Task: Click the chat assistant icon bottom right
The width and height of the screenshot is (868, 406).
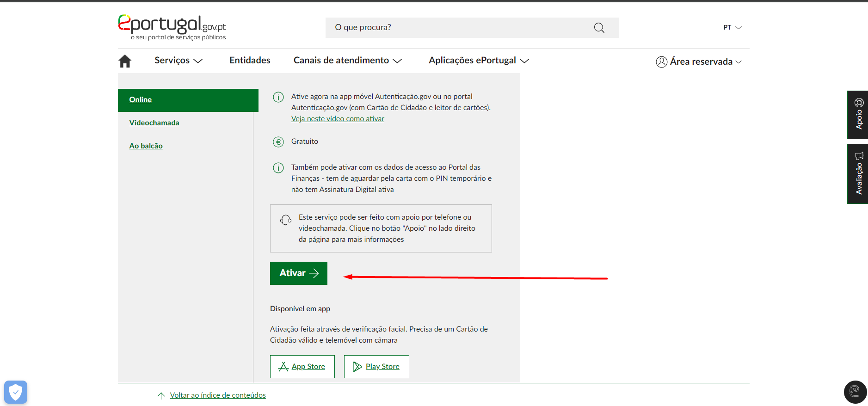Action: pos(855,392)
